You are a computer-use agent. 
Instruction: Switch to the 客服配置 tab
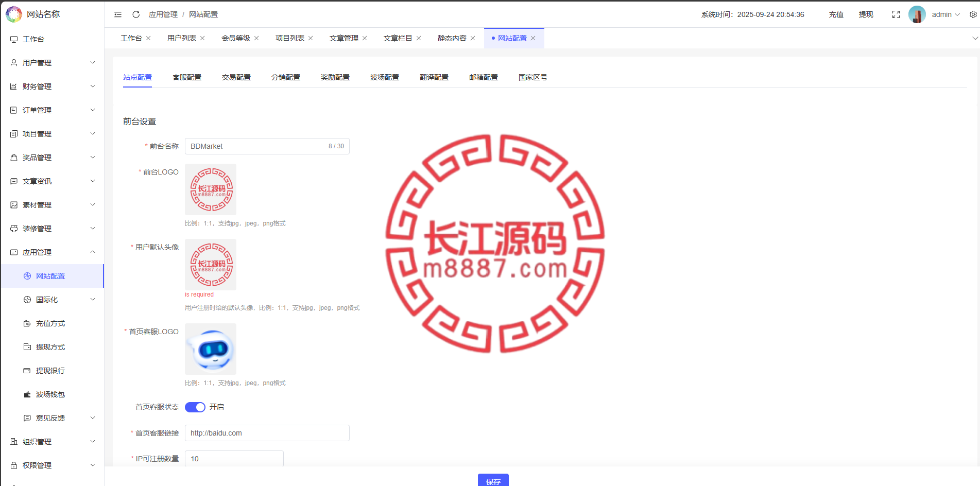pyautogui.click(x=187, y=77)
